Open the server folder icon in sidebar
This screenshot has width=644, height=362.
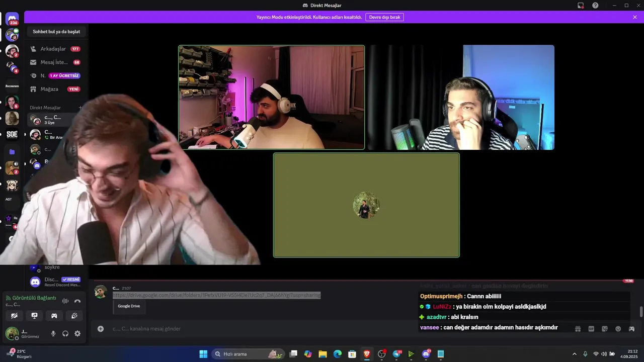12,151
